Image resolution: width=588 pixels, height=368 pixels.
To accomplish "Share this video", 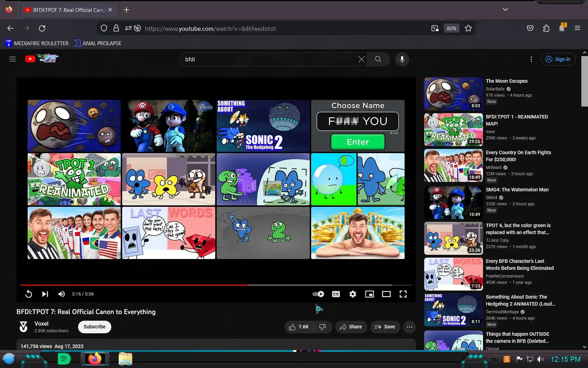I will [x=351, y=327].
